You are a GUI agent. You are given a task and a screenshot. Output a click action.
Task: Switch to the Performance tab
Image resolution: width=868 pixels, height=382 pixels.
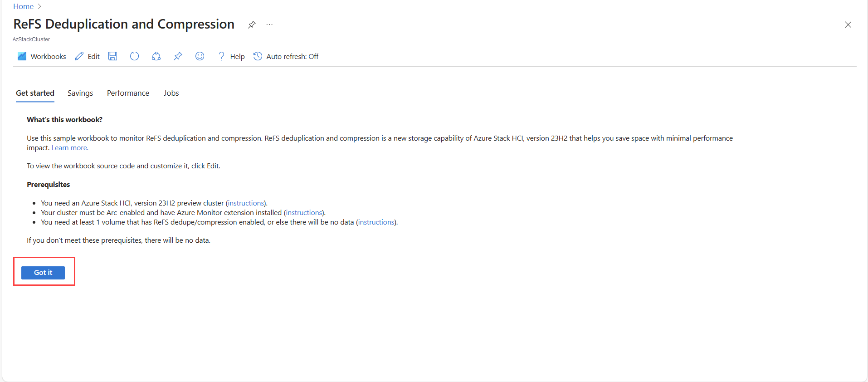coord(128,93)
